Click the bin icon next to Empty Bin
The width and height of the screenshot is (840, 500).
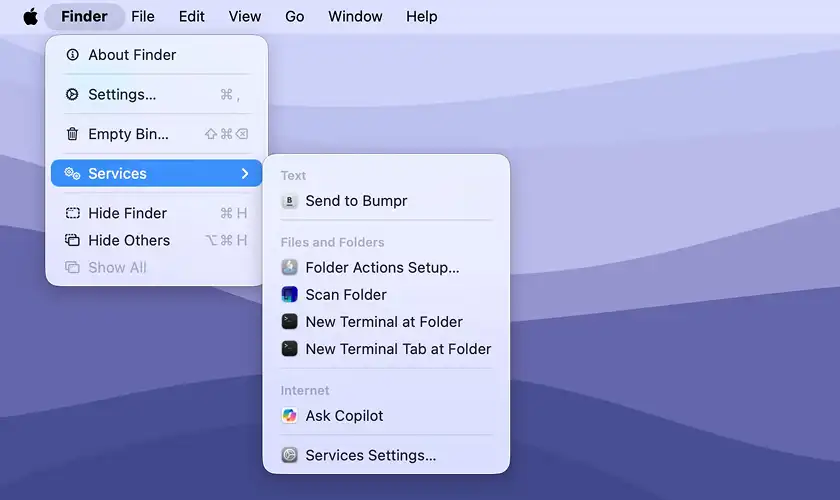72,133
